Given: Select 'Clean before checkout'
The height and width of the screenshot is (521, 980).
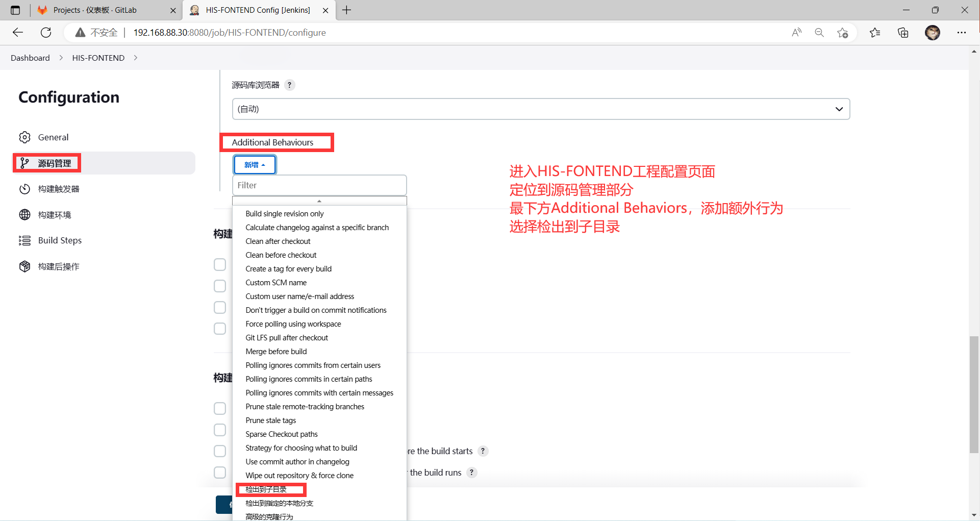Looking at the screenshot, I should [281, 255].
